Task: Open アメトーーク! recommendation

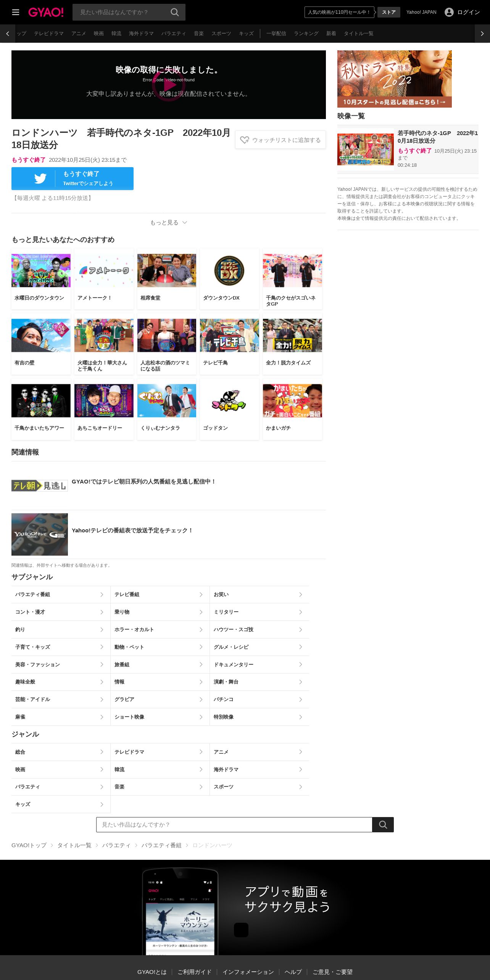Action: 104,279
